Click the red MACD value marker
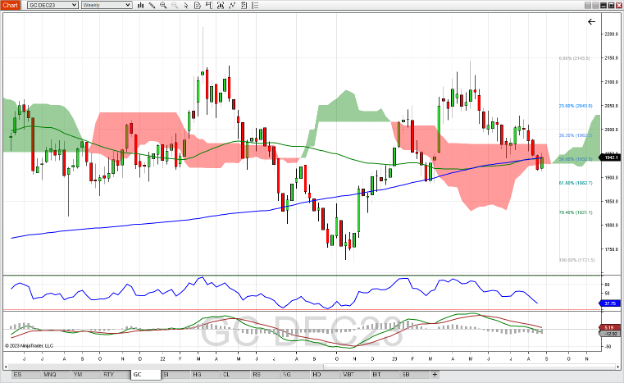 pos(610,327)
